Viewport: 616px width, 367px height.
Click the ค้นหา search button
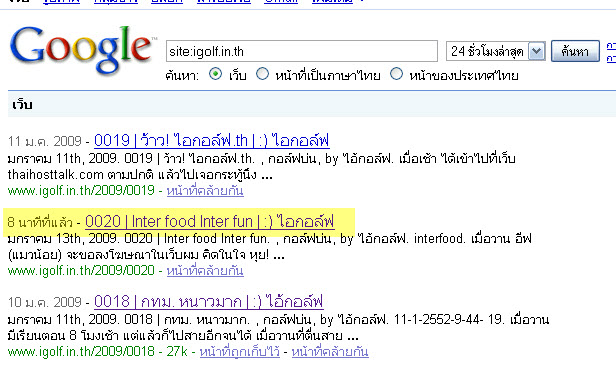click(575, 51)
